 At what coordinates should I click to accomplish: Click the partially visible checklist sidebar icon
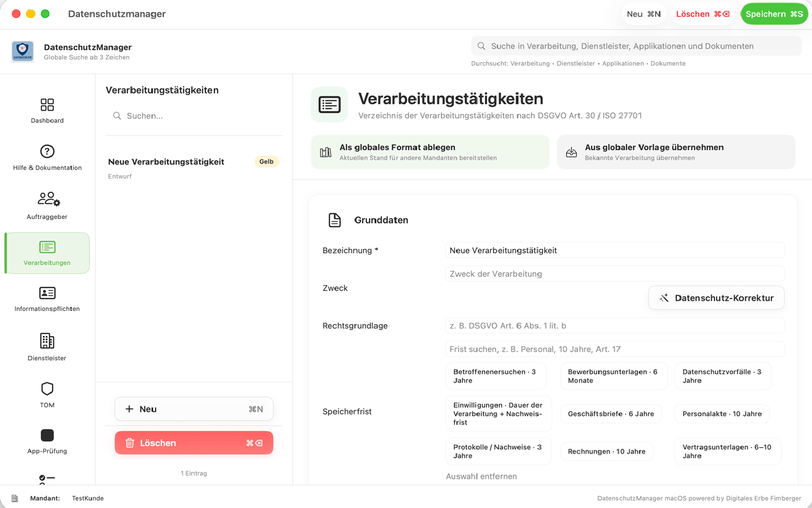click(x=47, y=480)
